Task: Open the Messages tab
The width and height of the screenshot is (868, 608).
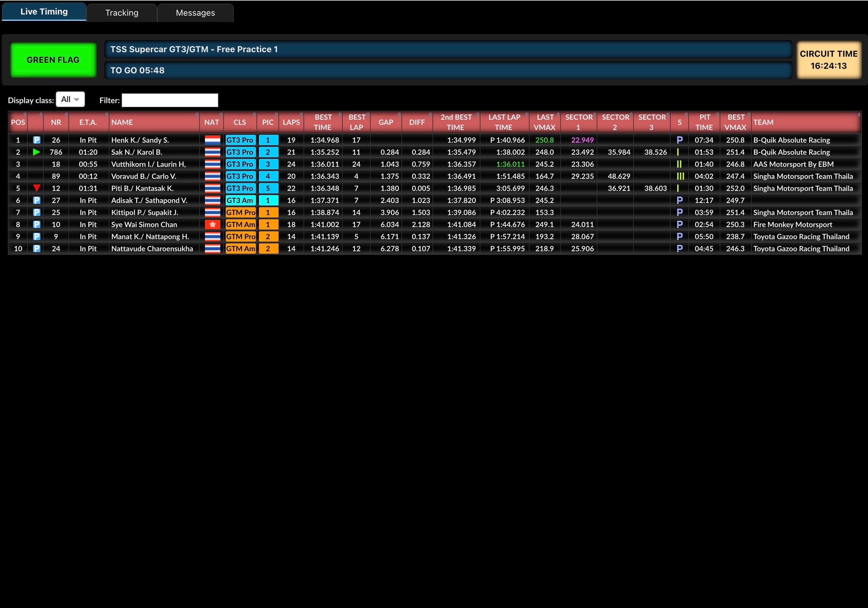Action: pyautogui.click(x=196, y=13)
